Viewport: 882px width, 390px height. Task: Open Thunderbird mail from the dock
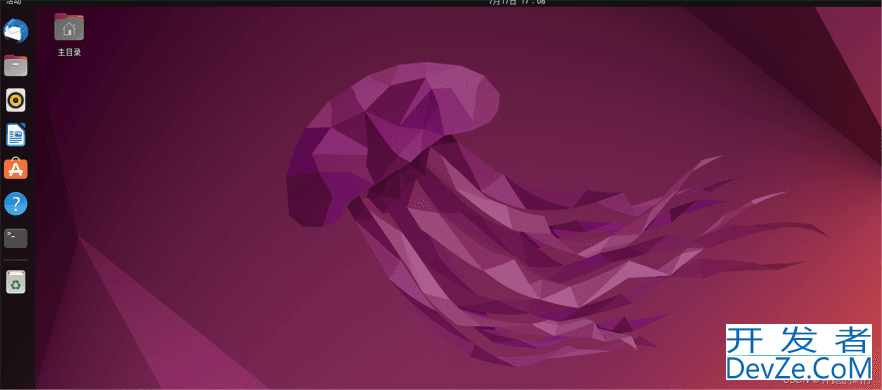16,31
